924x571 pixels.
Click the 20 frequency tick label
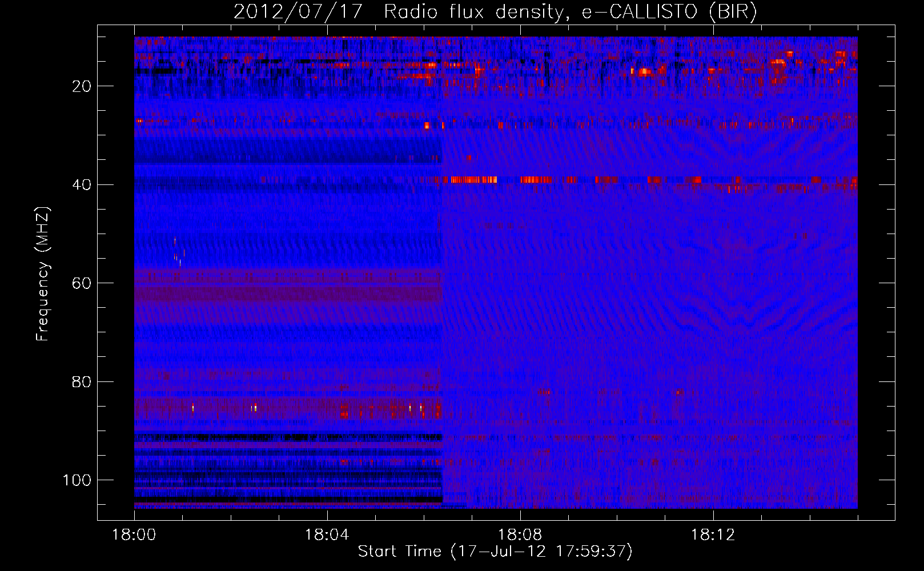pos(82,86)
